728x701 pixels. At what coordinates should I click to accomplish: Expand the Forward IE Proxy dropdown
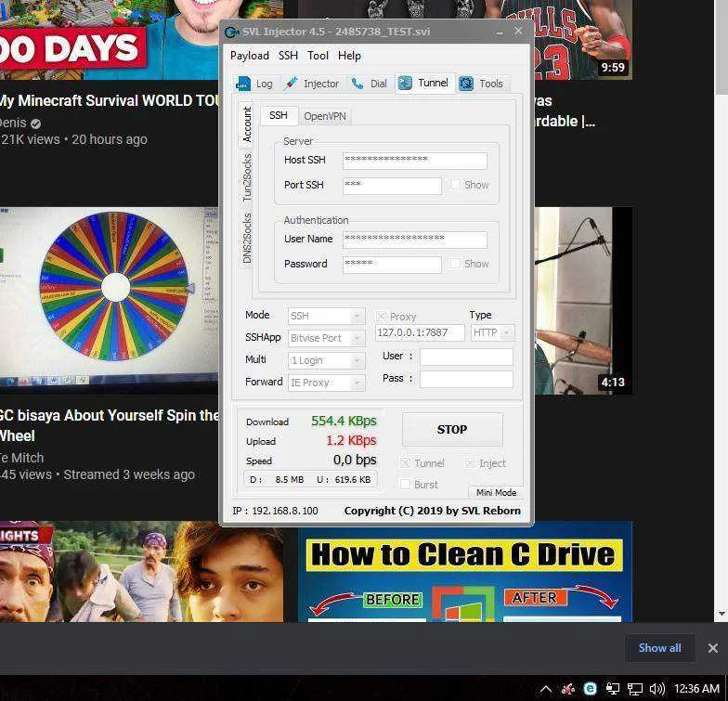tap(327, 383)
